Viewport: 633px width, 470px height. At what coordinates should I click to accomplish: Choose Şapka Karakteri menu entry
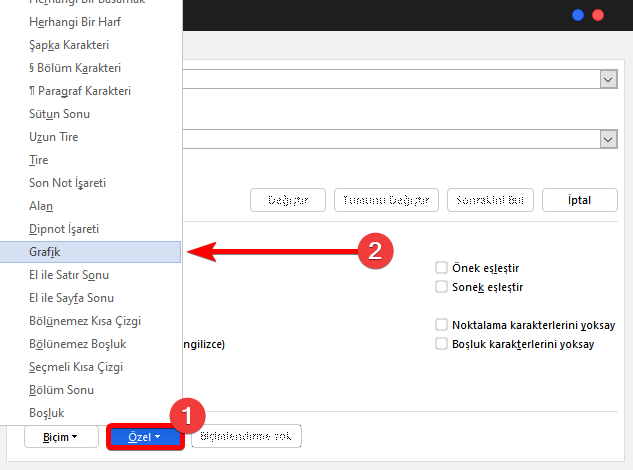click(x=69, y=45)
